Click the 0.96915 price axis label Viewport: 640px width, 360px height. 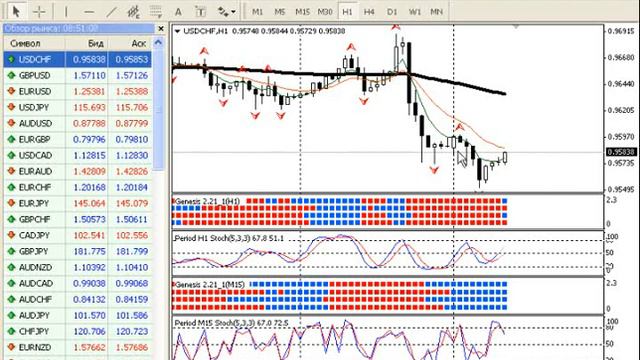[x=621, y=31]
